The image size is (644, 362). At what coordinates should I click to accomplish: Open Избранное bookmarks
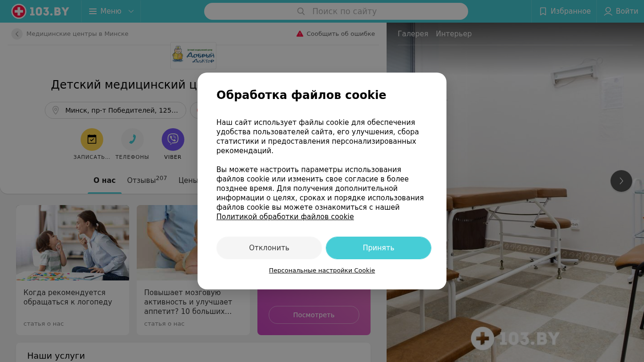(564, 11)
